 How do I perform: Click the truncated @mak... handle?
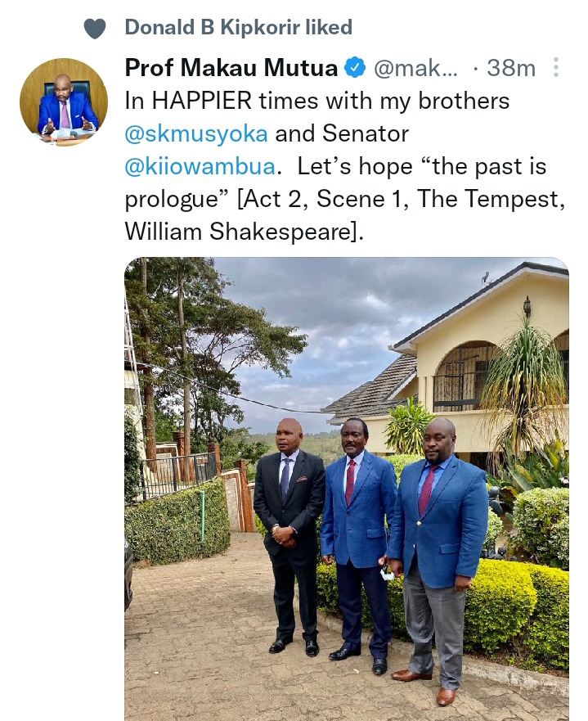click(415, 68)
